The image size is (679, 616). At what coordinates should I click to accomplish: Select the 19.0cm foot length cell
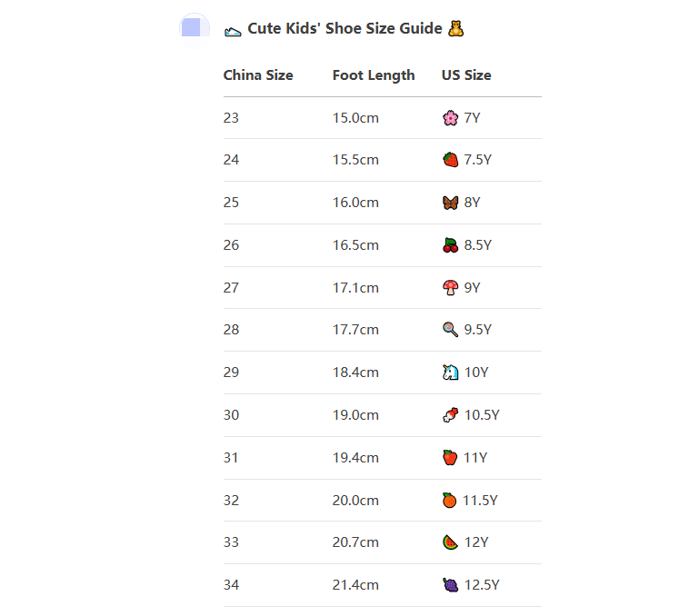355,415
